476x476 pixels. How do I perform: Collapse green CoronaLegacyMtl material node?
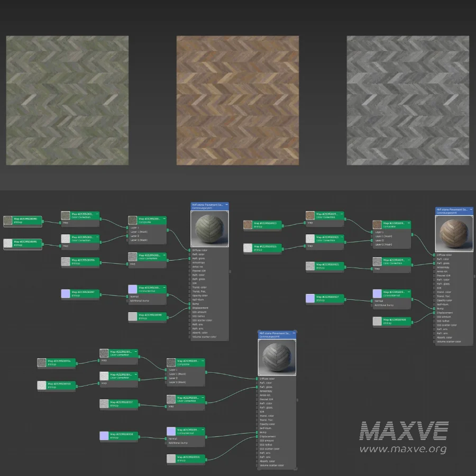pyautogui.click(x=226, y=204)
